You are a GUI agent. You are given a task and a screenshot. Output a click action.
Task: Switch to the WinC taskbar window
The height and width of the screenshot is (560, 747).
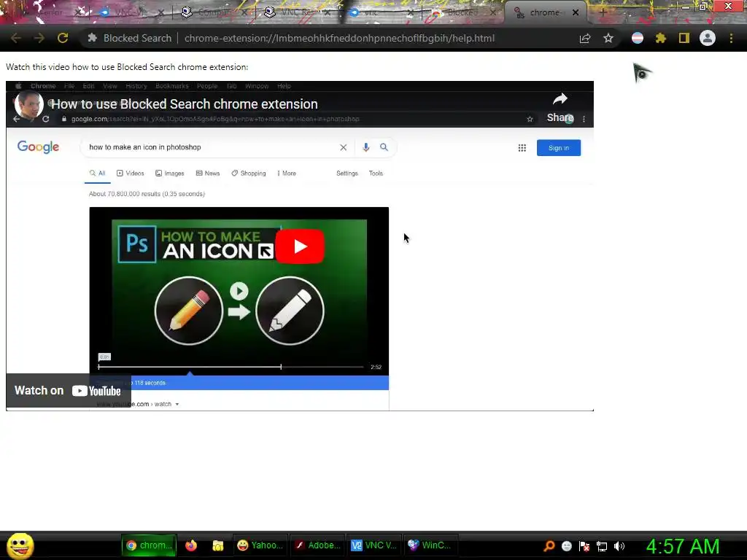431,545
